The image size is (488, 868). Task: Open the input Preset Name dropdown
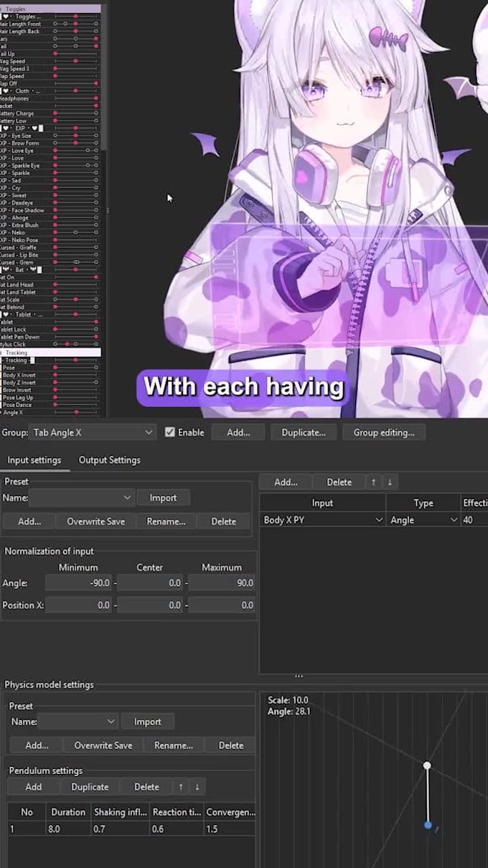click(83, 498)
